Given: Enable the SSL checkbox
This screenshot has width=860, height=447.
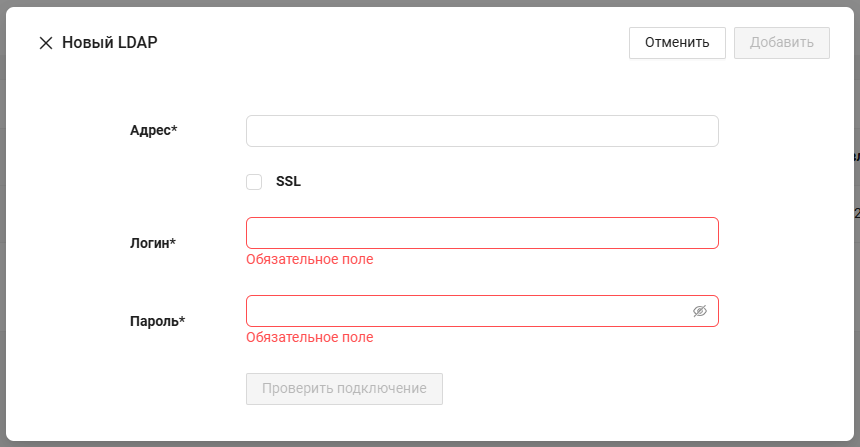Looking at the screenshot, I should (x=254, y=182).
